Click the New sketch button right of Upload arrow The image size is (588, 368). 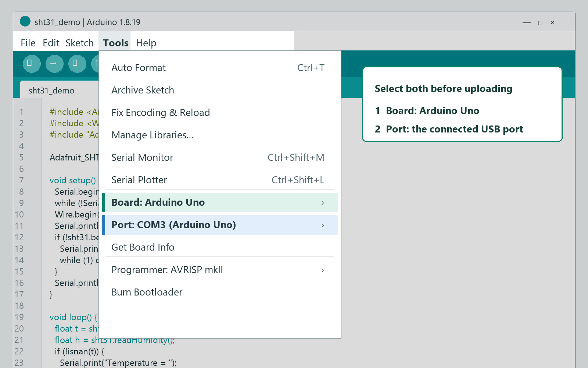click(77, 63)
